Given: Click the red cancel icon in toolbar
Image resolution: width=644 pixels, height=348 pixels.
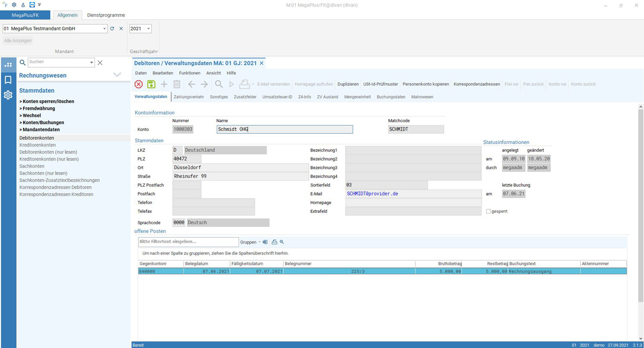Looking at the screenshot, I should [138, 84].
